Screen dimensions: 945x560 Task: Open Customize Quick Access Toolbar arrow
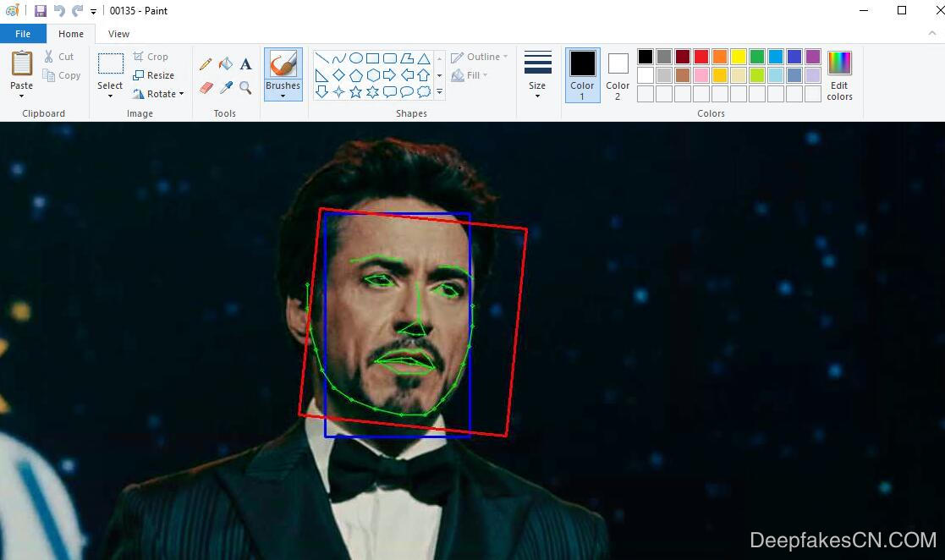coord(93,12)
